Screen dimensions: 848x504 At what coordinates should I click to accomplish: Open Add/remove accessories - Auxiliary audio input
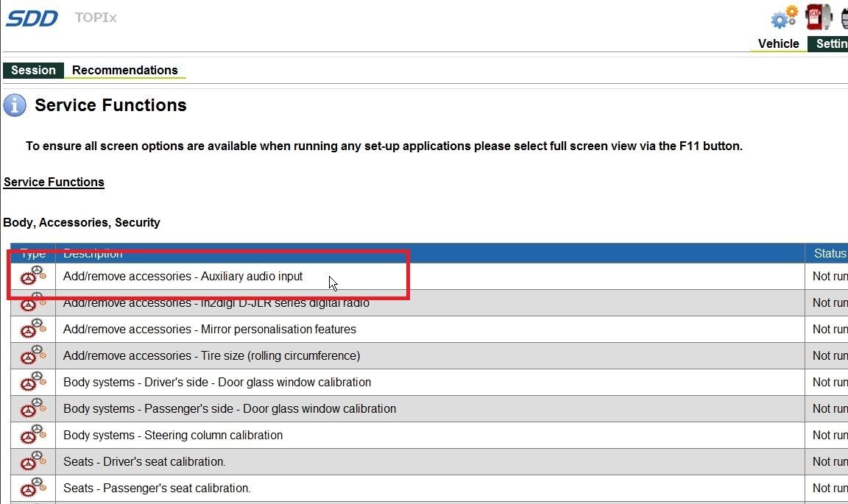tap(183, 276)
